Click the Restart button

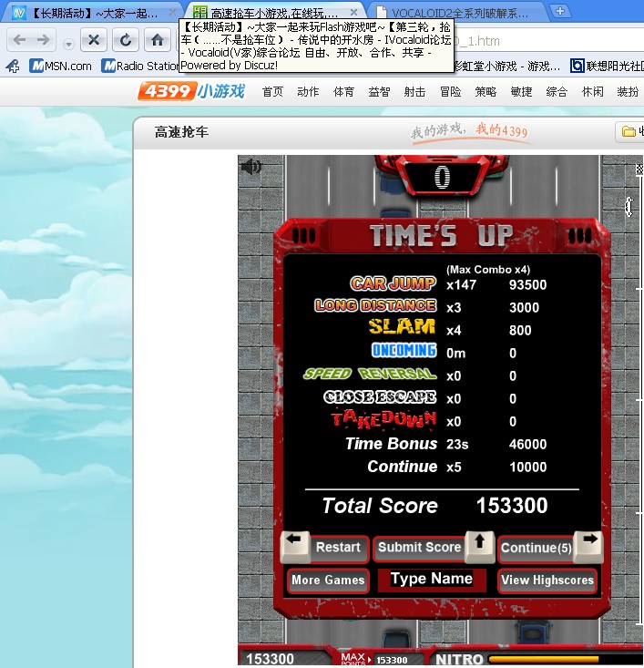pos(338,547)
